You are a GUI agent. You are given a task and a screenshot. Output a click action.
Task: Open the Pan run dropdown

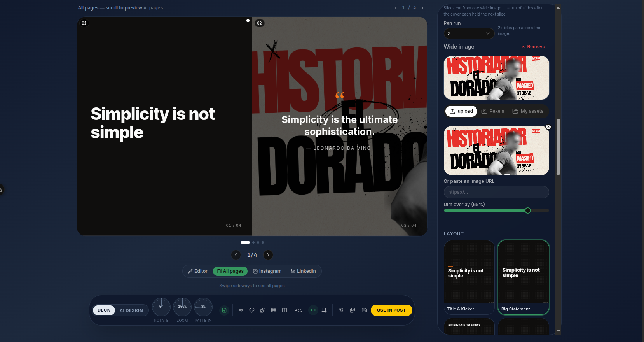[469, 33]
